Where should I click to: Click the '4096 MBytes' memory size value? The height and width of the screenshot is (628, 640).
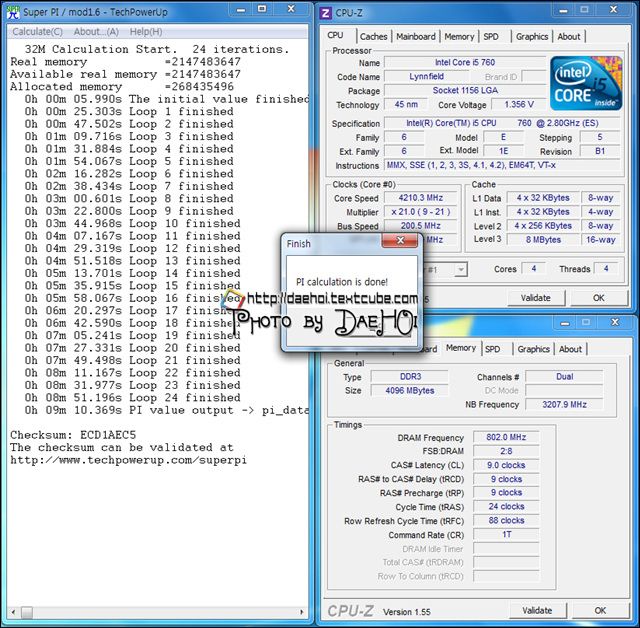coord(409,391)
